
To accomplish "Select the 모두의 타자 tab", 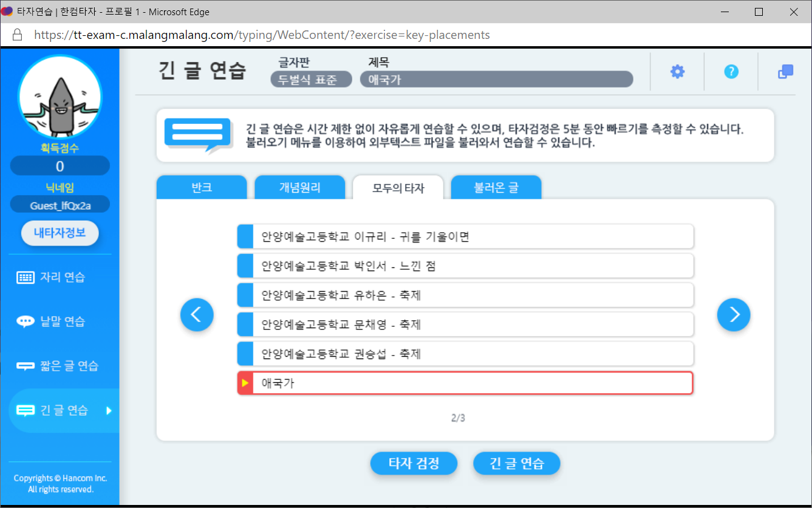I will pyautogui.click(x=398, y=188).
